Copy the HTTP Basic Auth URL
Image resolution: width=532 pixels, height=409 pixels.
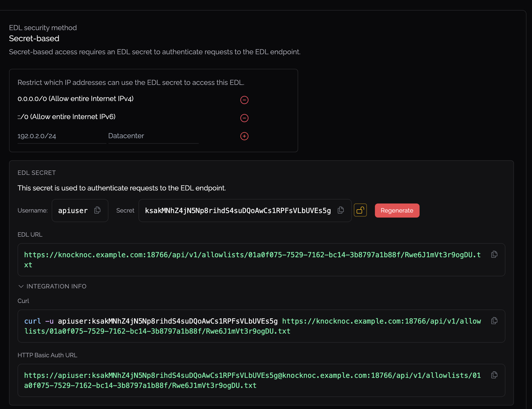494,375
